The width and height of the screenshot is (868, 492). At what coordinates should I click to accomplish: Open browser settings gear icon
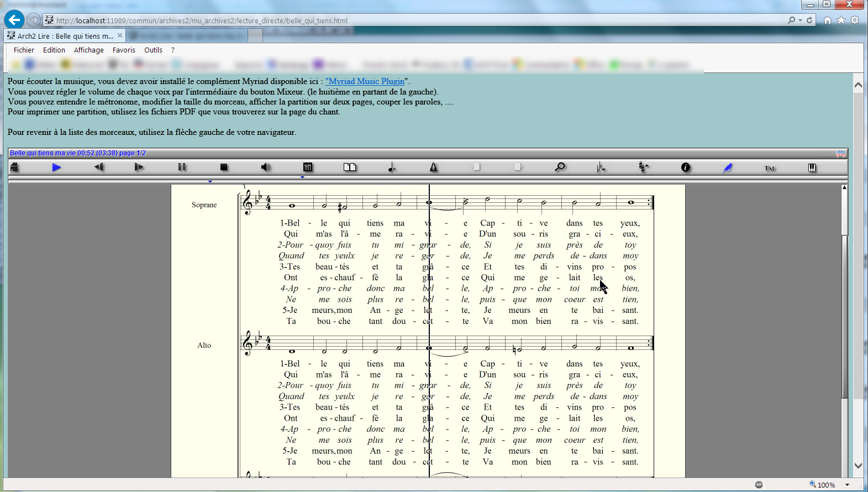pyautogui.click(x=855, y=20)
